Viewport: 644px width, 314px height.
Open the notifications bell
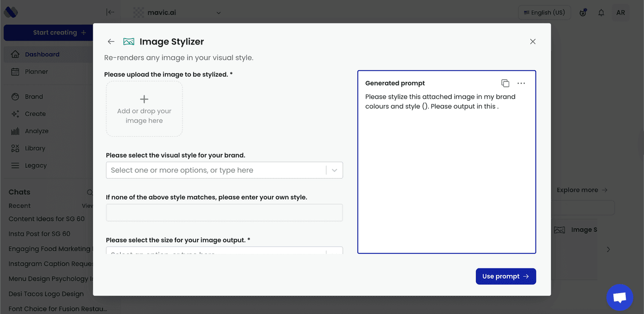pos(601,12)
